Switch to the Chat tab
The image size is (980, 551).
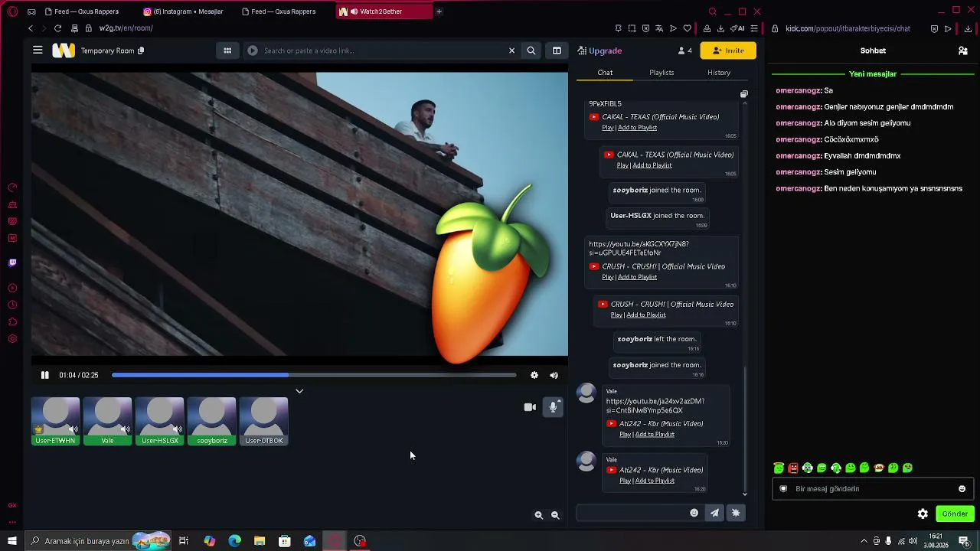[605, 73]
